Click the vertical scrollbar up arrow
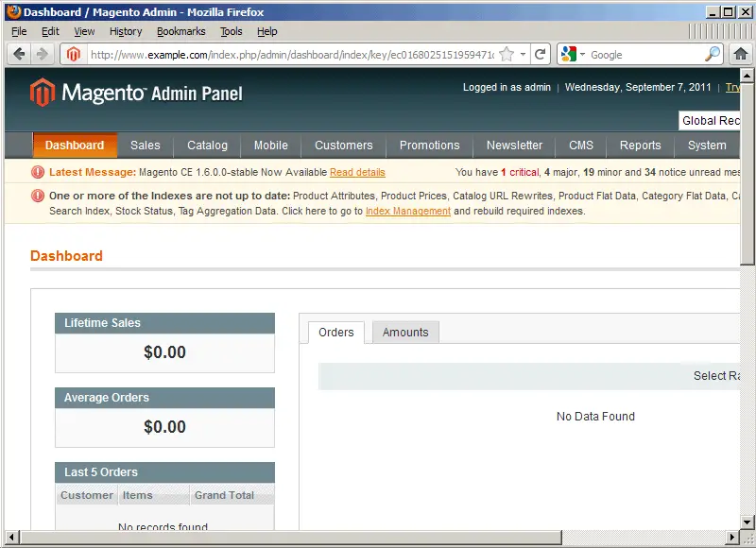Image resolution: width=756 pixels, height=548 pixels. click(x=747, y=76)
